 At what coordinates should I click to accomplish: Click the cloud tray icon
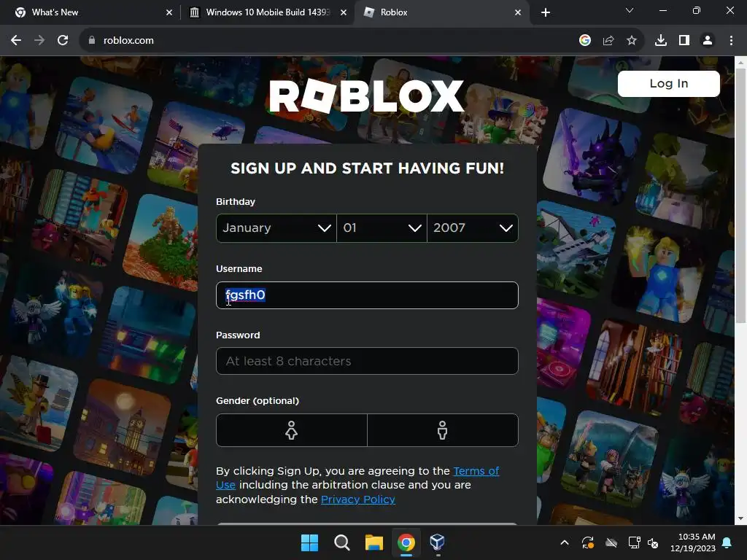point(611,542)
